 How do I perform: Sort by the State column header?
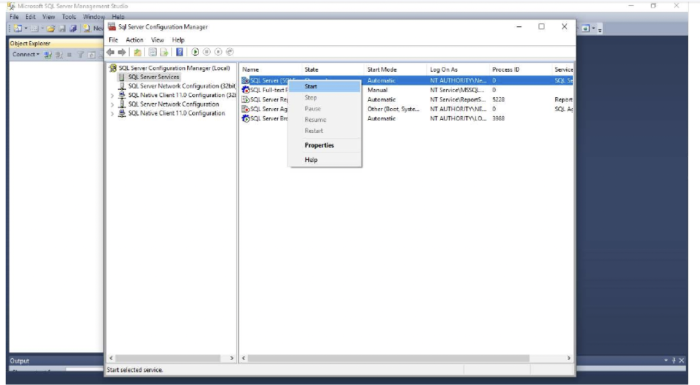(x=333, y=70)
